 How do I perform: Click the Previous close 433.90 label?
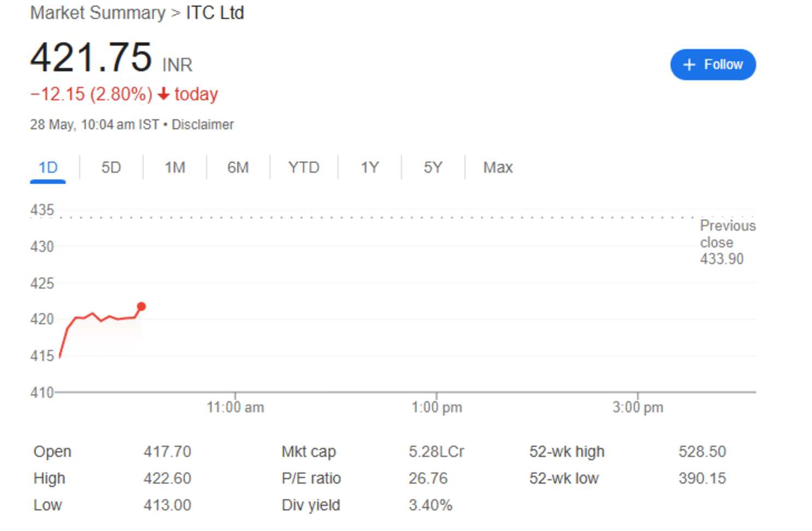pyautogui.click(x=727, y=242)
